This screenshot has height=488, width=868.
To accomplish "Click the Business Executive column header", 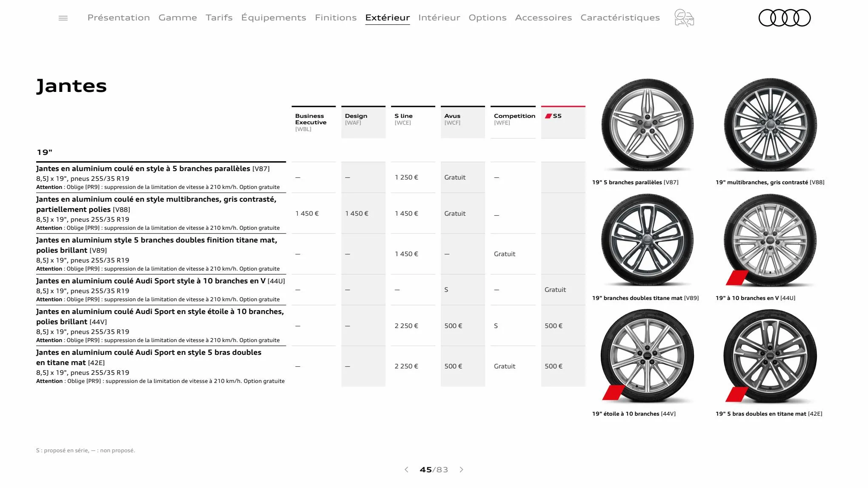I will 314,122.
